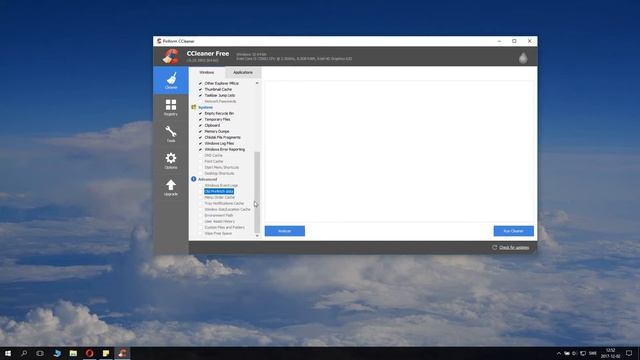Switch to the Applications tab
Image resolution: width=640 pixels, height=360 pixels.
coord(243,73)
